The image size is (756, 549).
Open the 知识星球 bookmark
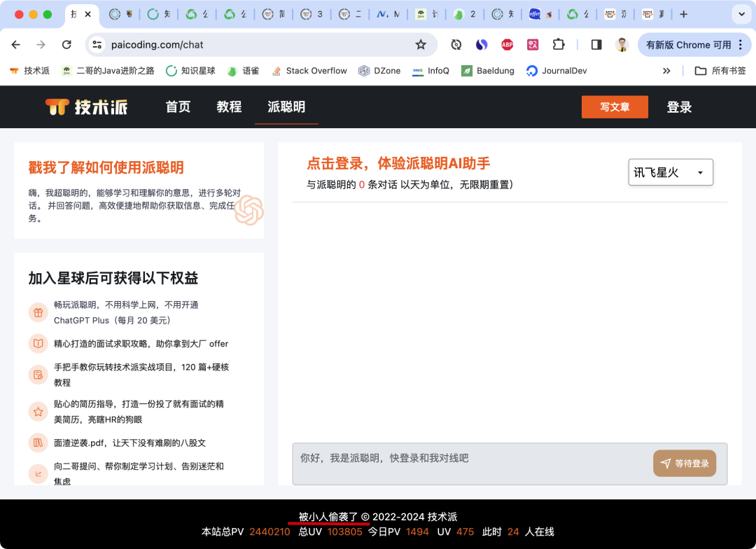tap(190, 71)
